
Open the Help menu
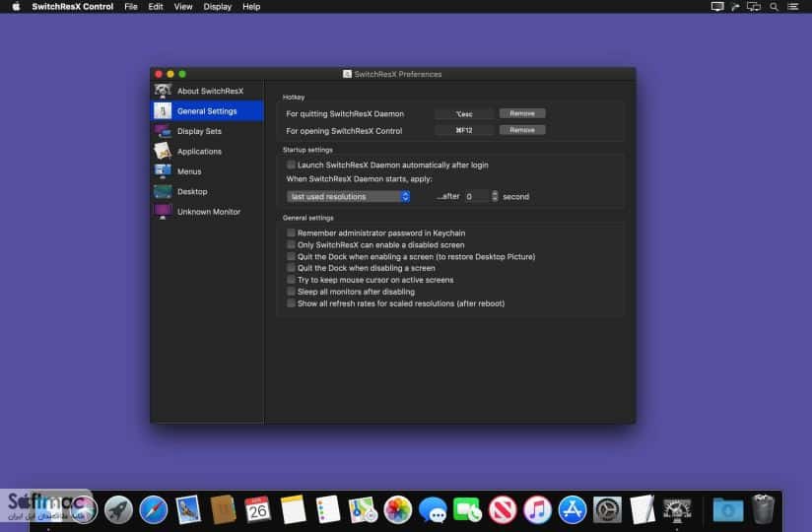(x=251, y=7)
